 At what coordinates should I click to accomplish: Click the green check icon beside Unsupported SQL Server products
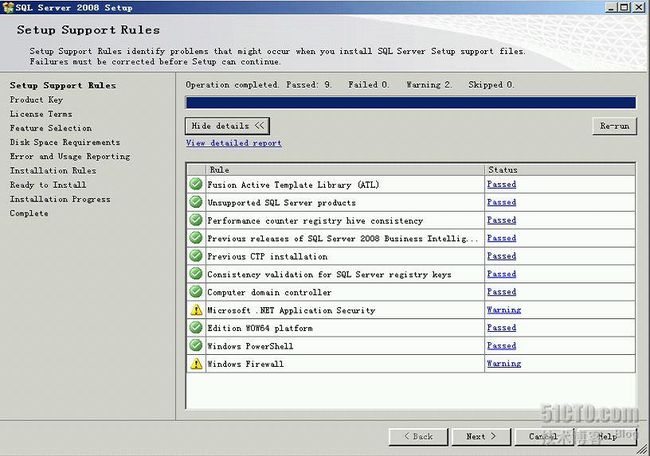196,202
